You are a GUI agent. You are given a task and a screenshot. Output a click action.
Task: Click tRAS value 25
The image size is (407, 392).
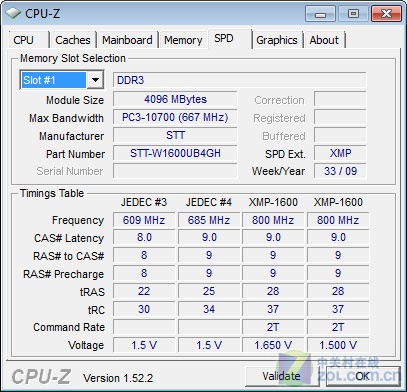[209, 291]
